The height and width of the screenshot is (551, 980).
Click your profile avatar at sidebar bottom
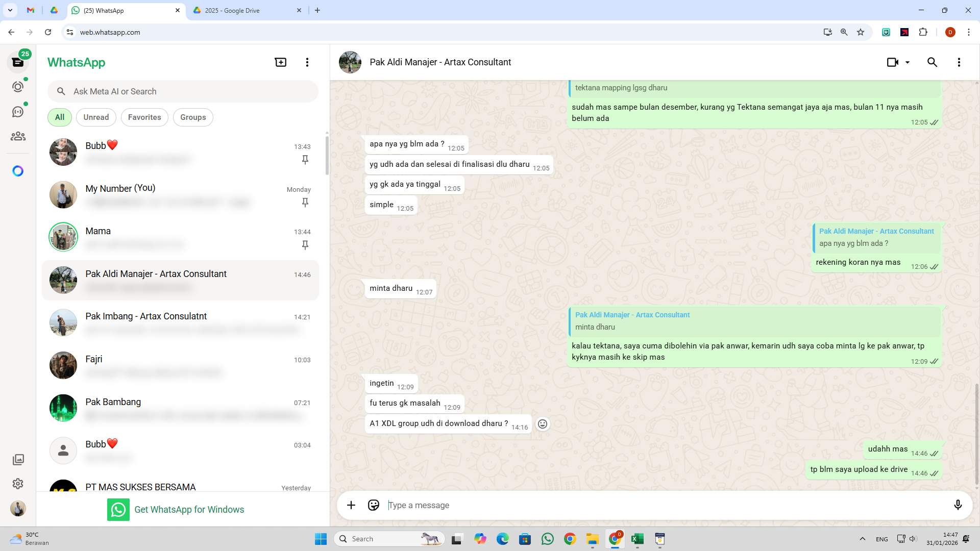[x=18, y=508]
